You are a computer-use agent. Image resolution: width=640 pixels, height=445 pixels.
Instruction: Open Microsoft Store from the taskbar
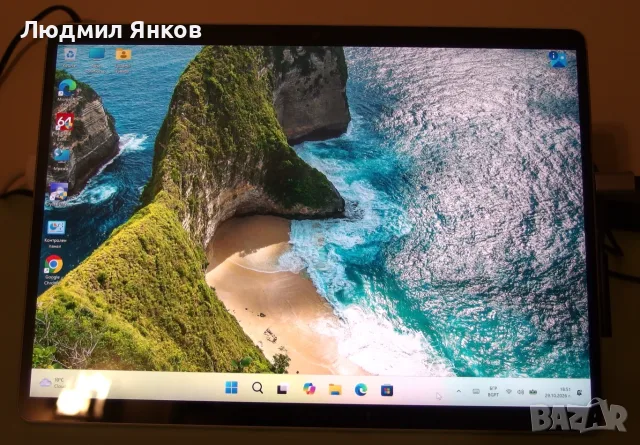pyautogui.click(x=387, y=391)
